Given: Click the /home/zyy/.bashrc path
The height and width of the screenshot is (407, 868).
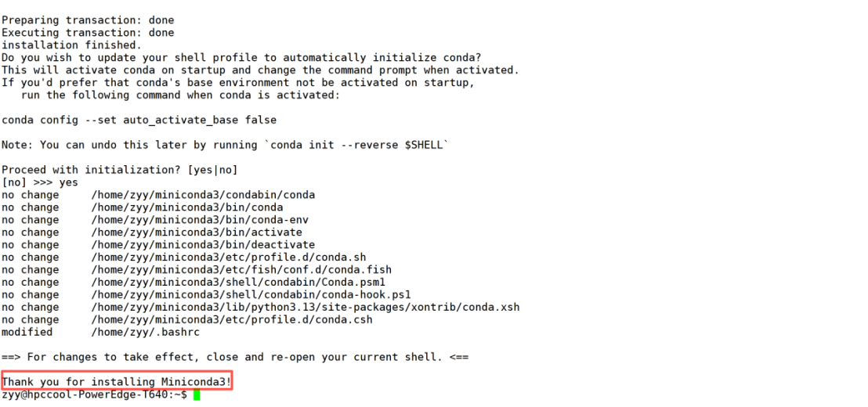Looking at the screenshot, I should (x=145, y=332).
